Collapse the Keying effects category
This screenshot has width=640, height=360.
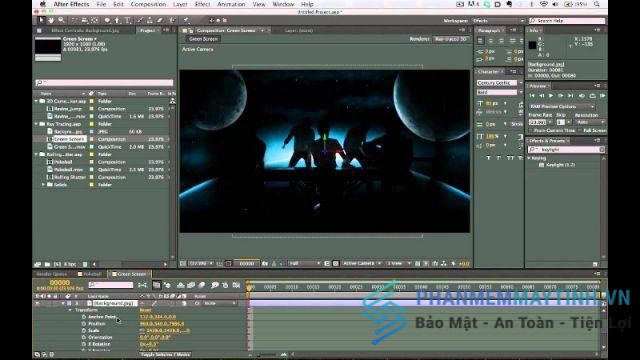pyautogui.click(x=529, y=158)
